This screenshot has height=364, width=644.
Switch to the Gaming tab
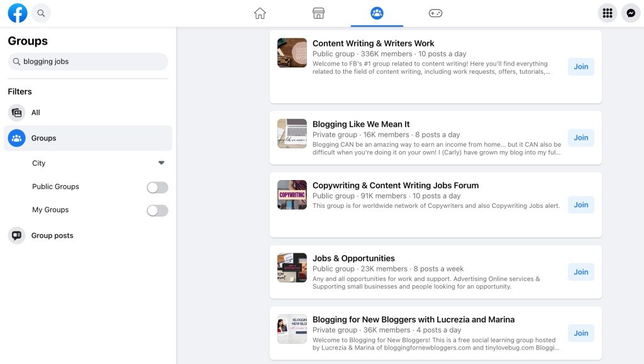tap(435, 12)
